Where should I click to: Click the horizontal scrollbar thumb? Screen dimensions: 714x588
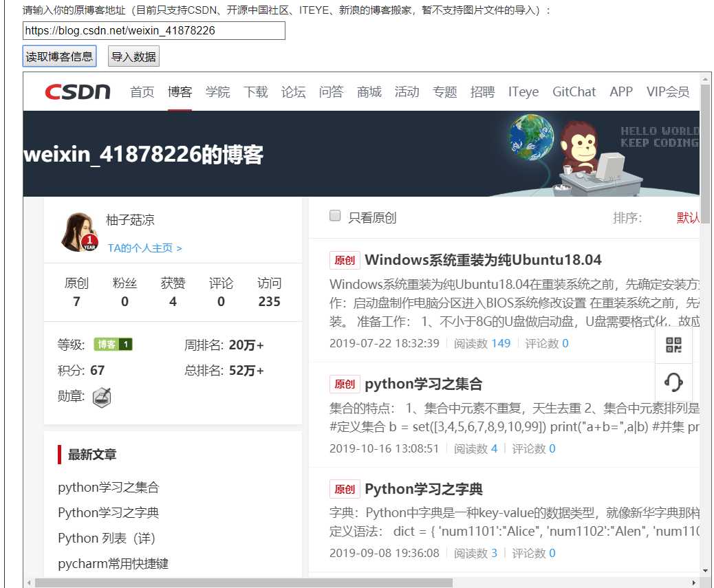pyautogui.click(x=244, y=583)
